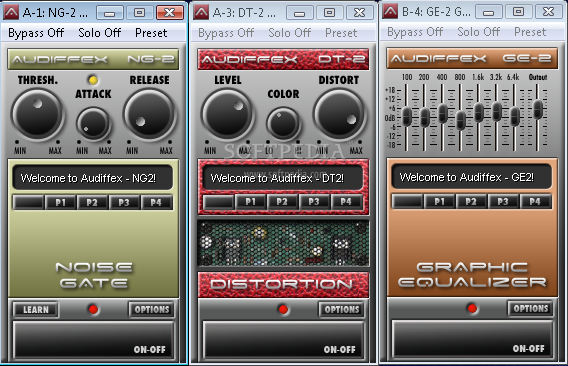The image size is (568, 366).
Task: Toggle the ON-OFF footswitch on NG-2
Action: (94, 340)
